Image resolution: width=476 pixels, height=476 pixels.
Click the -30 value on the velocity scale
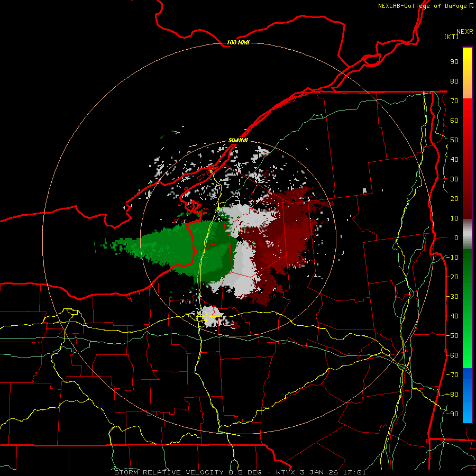(452, 297)
